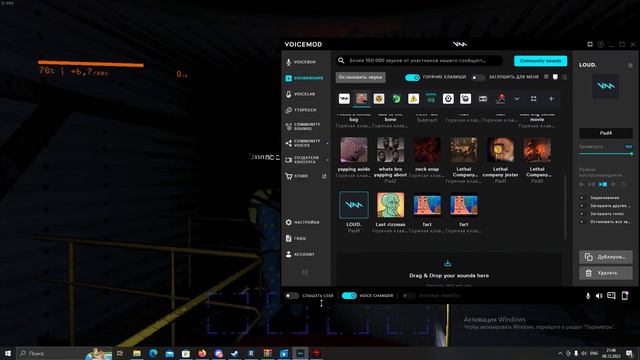The height and width of the screenshot is (360, 640).
Task: Switch to small grid view icon
Action: tap(546, 77)
